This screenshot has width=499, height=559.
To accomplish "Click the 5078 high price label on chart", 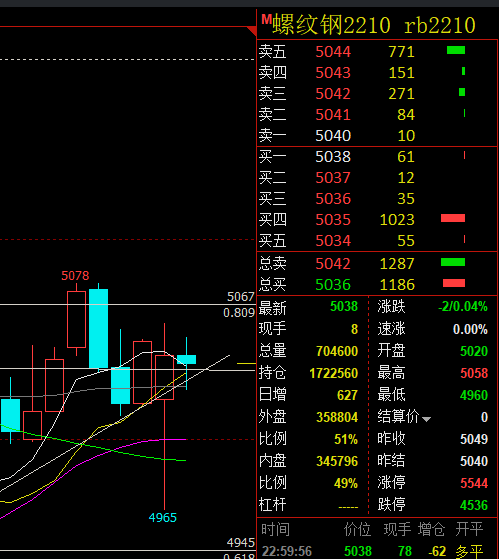I will pos(75,276).
